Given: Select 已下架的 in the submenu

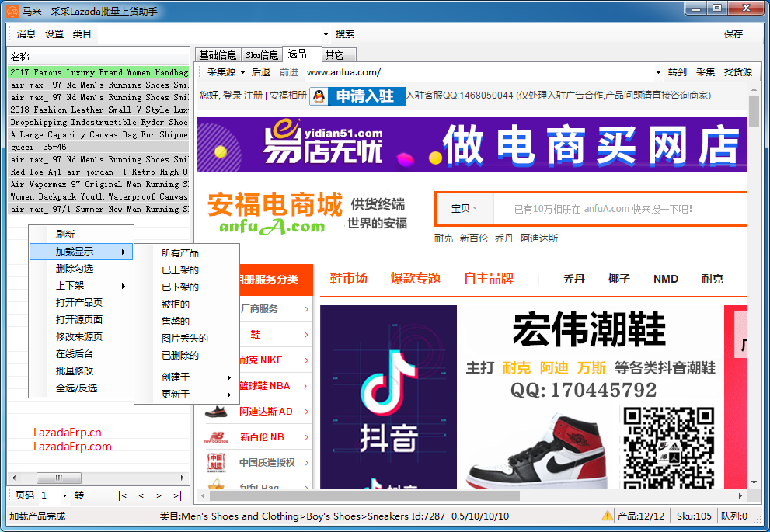Looking at the screenshot, I should [186, 287].
